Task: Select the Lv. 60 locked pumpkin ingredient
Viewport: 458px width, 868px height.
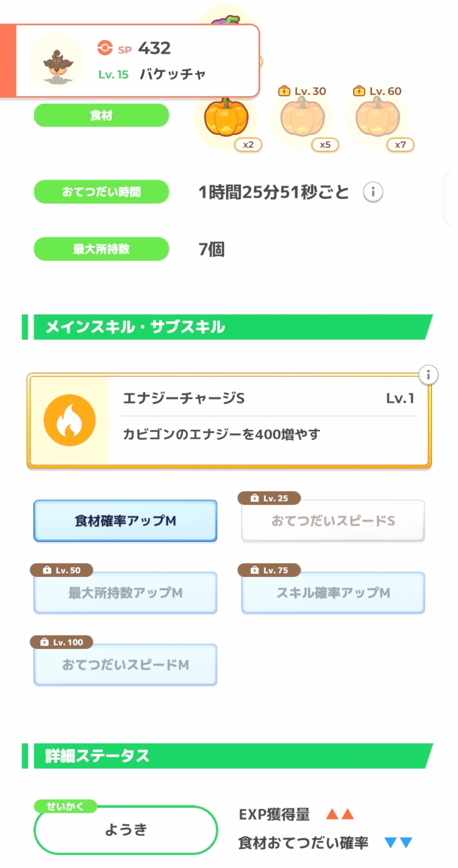Action: (x=377, y=118)
